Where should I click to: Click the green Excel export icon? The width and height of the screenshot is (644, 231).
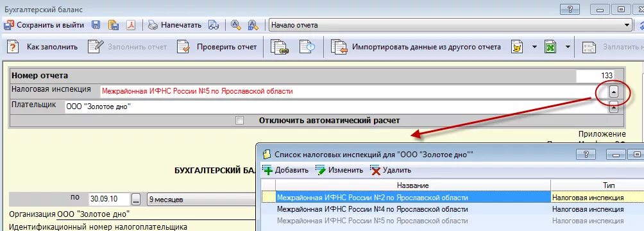tap(550, 47)
